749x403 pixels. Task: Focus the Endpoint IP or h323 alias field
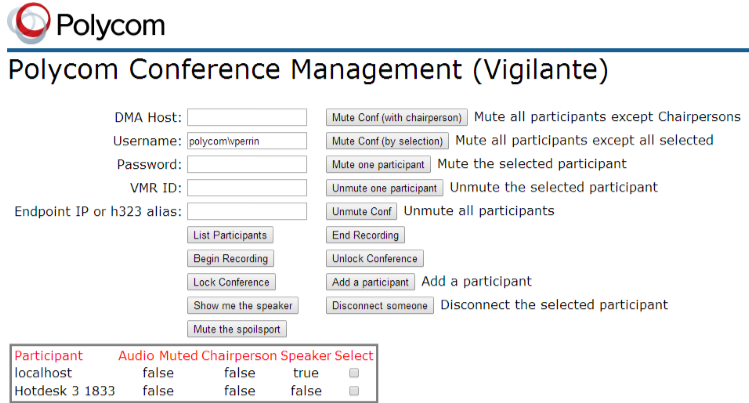pos(247,211)
